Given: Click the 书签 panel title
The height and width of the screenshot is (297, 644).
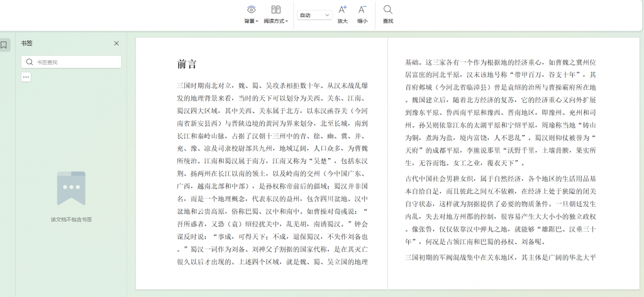Looking at the screenshot, I should tap(26, 43).
